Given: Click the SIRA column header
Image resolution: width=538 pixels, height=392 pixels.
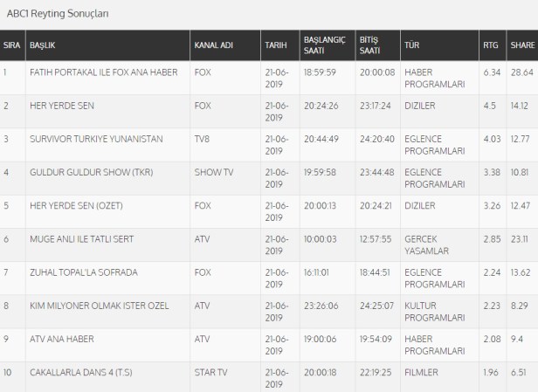Looking at the screenshot, I should (x=11, y=44).
